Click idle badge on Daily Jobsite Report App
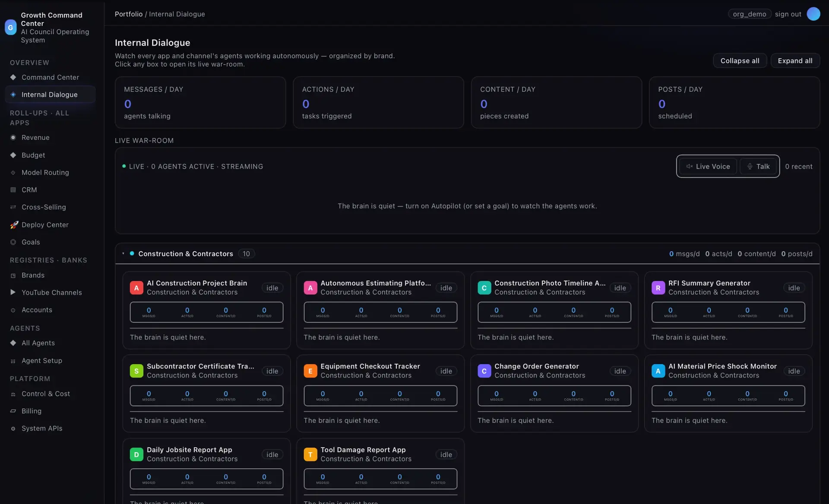Screen dimensions: 829x504 (272, 454)
